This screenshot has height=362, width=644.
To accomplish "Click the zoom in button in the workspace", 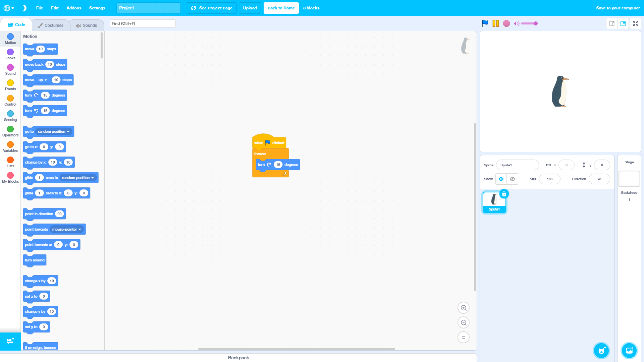I will click(x=464, y=308).
